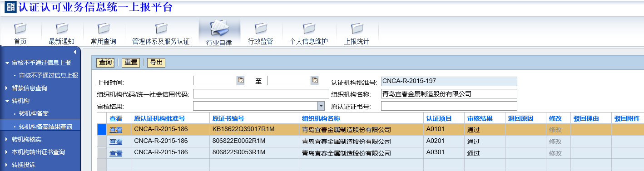This screenshot has height=171, width=644.
Task: Focus 组织机构代码/统一社会信用代码 field
Action: click(261, 94)
